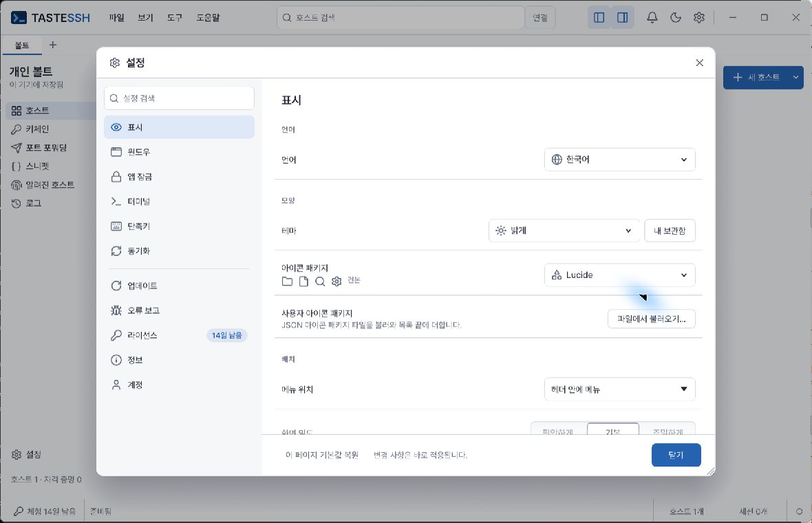
Task: Open the 업데이트 settings page
Action: pyautogui.click(x=179, y=286)
